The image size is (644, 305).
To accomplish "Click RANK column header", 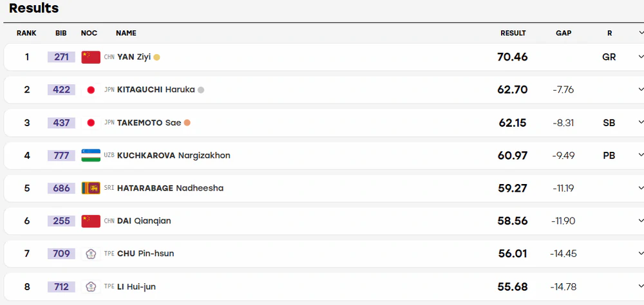I will click(x=26, y=33).
